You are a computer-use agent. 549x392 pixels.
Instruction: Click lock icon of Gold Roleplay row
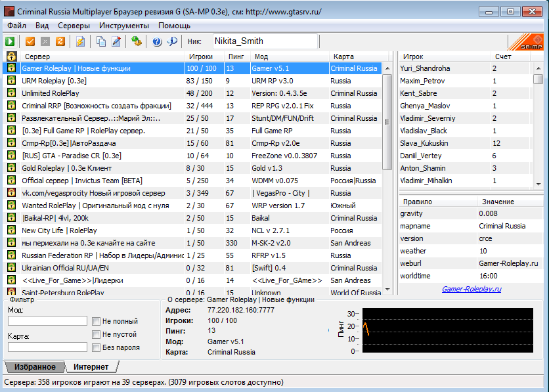pyautogui.click(x=12, y=168)
